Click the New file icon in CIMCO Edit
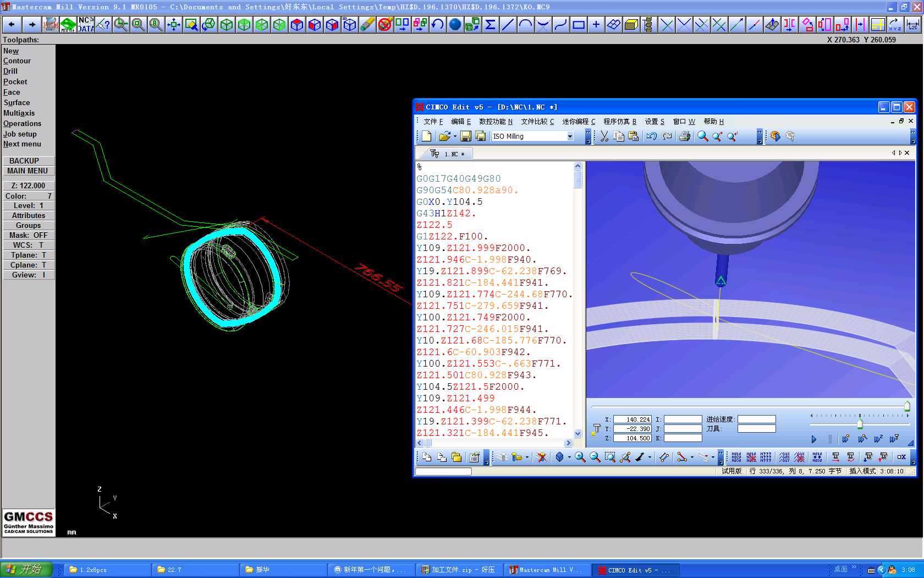The height and width of the screenshot is (578, 924). tap(426, 136)
